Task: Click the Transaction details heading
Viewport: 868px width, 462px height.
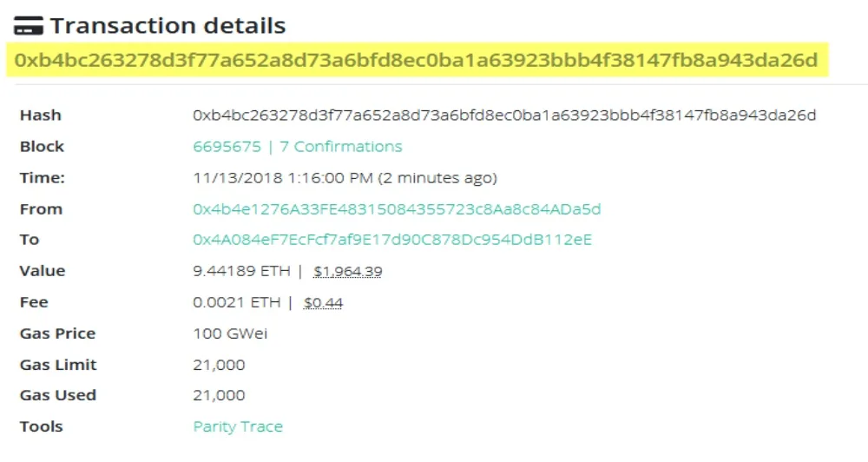Action: (x=168, y=26)
